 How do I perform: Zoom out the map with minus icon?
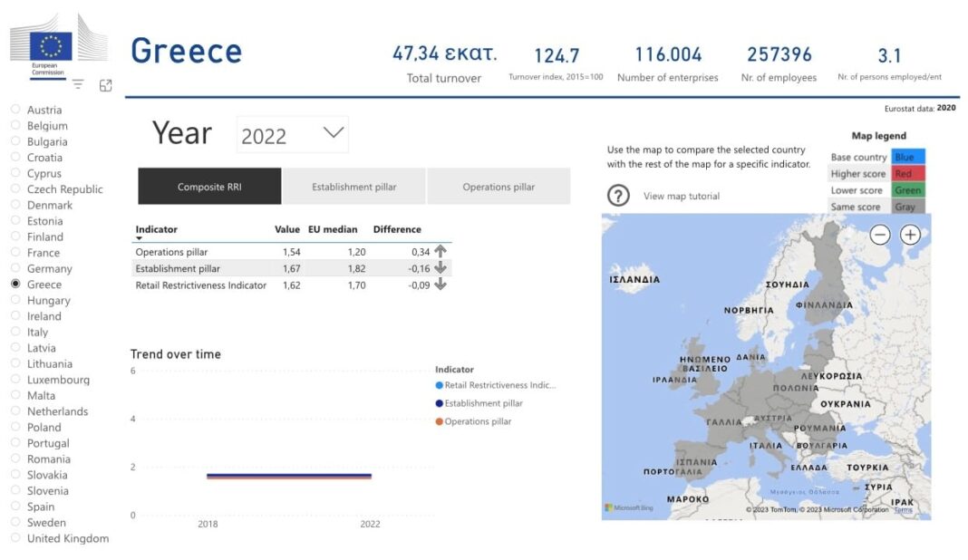[x=880, y=235]
